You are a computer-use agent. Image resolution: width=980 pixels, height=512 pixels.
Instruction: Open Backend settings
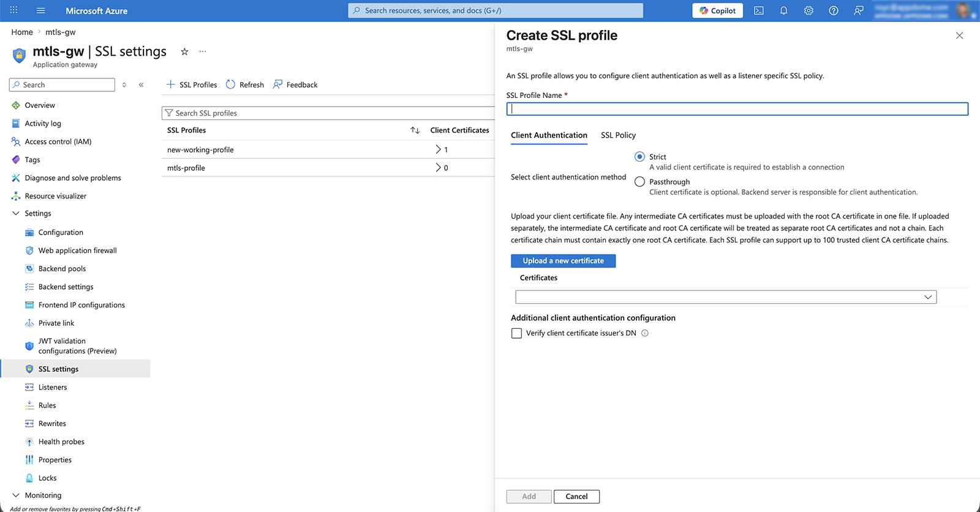pos(66,287)
